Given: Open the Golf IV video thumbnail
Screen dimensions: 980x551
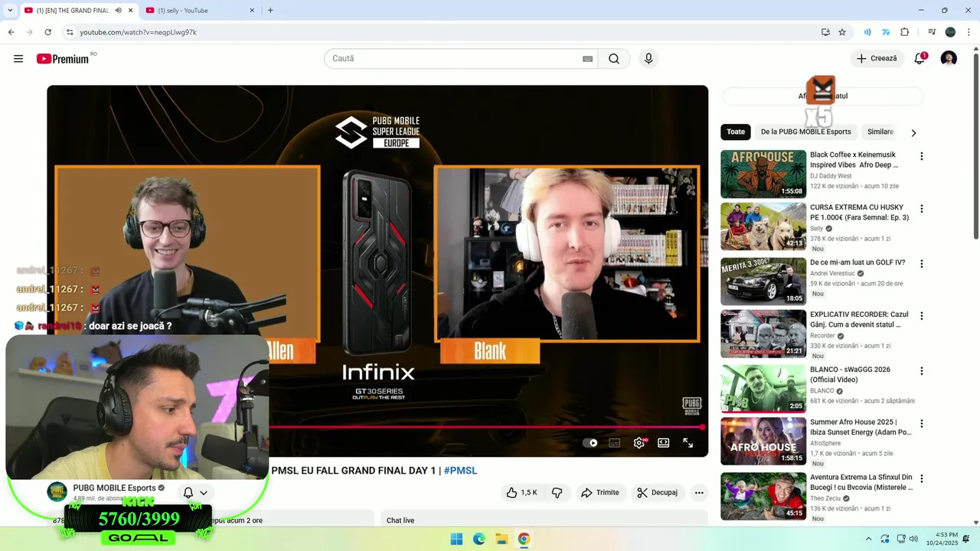Looking at the screenshot, I should pyautogui.click(x=763, y=282).
